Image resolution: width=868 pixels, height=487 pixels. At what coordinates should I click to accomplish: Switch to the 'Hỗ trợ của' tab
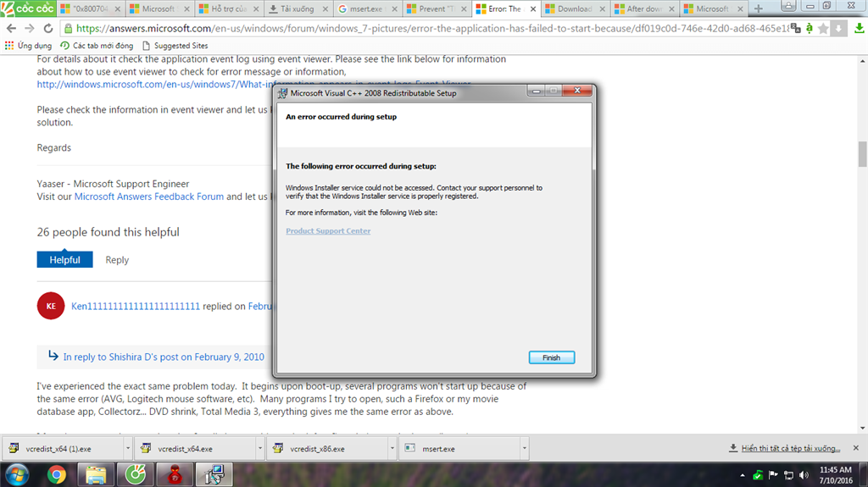pos(229,8)
